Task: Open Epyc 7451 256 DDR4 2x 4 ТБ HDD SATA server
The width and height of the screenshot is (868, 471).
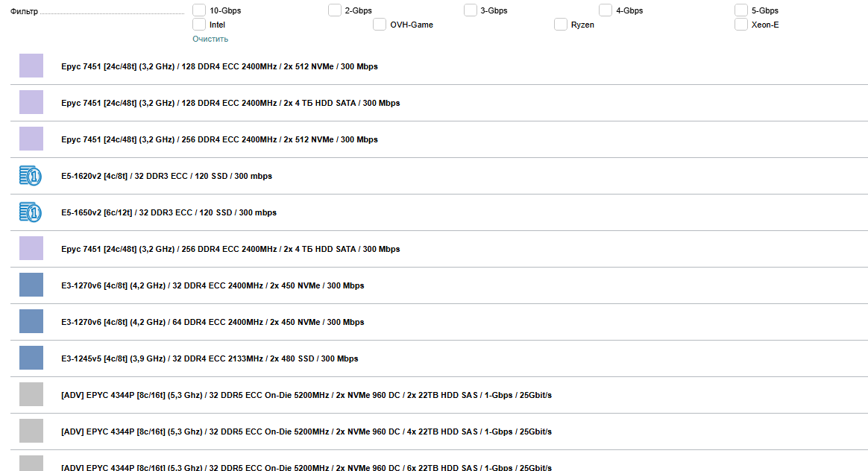Action: click(230, 249)
